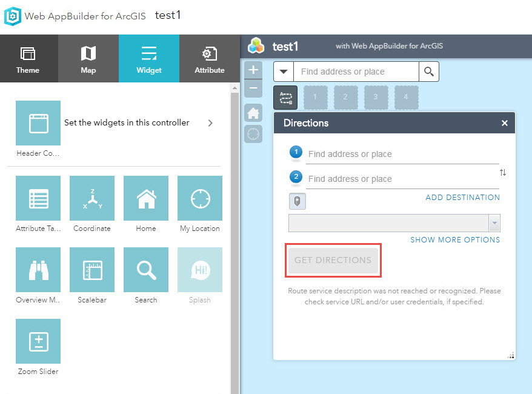Click the stop 1 marker icon
The width and height of the screenshot is (532, 394).
point(296,152)
